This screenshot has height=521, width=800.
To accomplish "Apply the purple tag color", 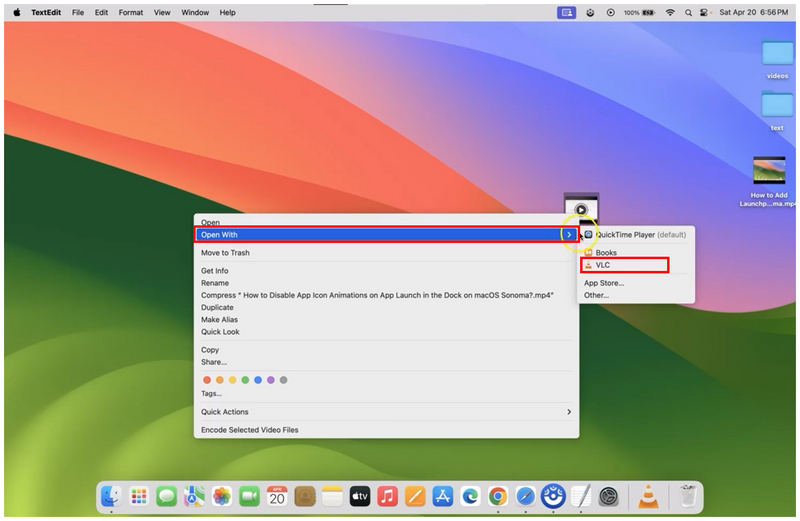I will coord(270,380).
